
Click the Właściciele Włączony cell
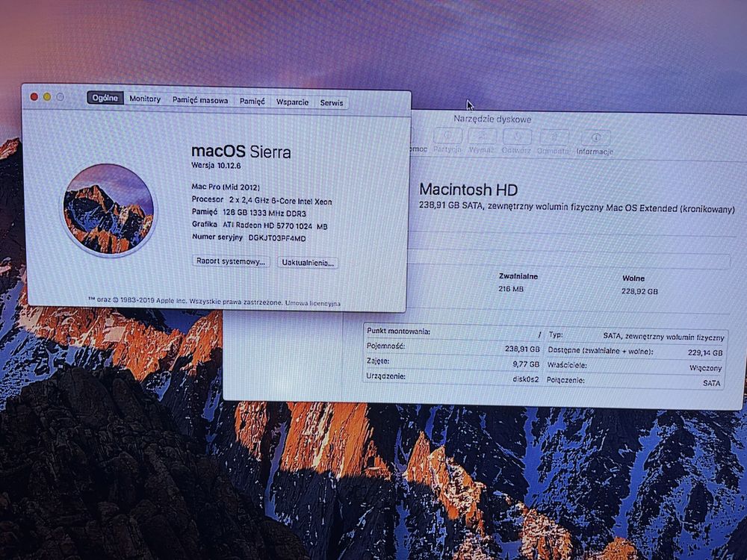coord(634,367)
